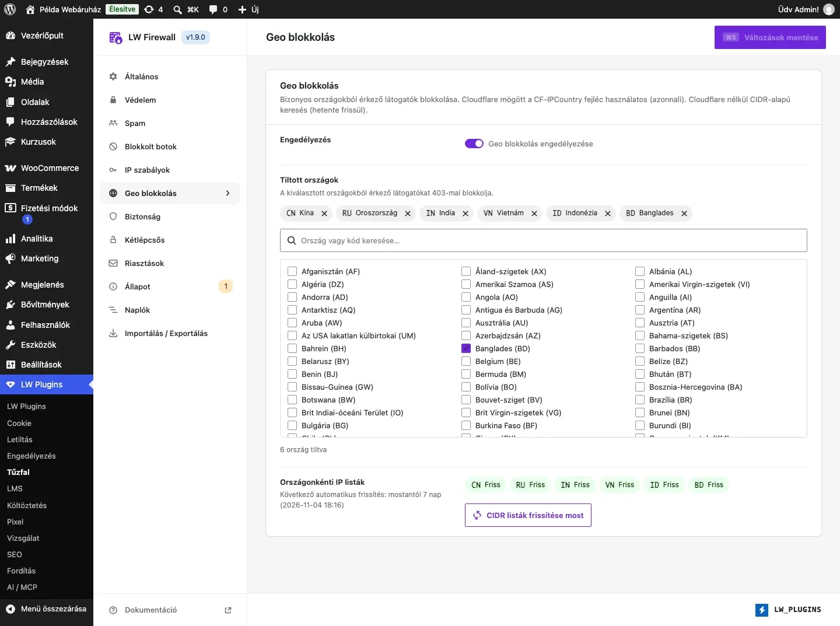Check the Albánia (AL) checkbox
Viewport: 840px width, 626px height.
(640, 271)
